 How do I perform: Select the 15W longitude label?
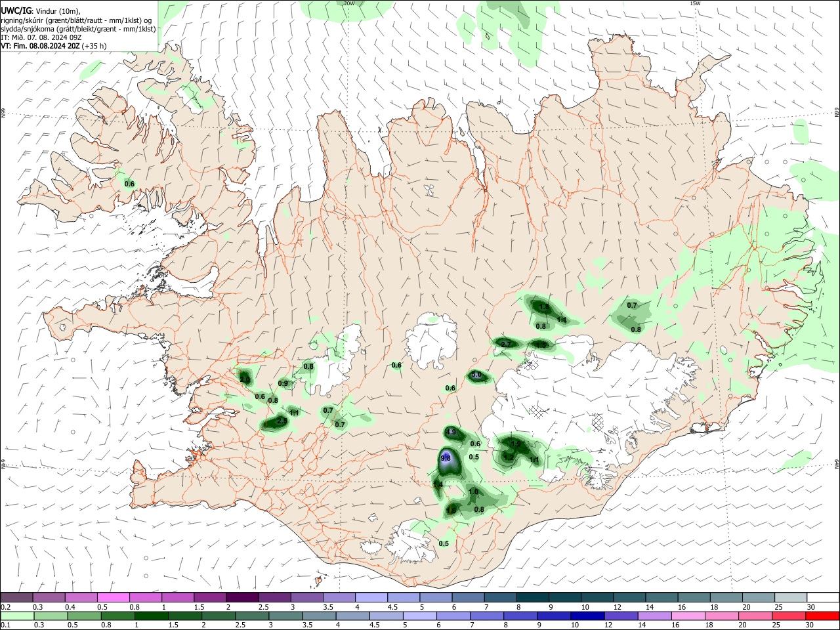695,3
